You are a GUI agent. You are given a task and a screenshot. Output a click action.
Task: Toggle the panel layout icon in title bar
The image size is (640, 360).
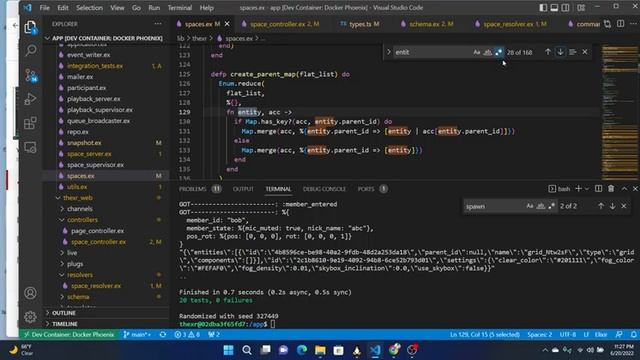(554, 7)
